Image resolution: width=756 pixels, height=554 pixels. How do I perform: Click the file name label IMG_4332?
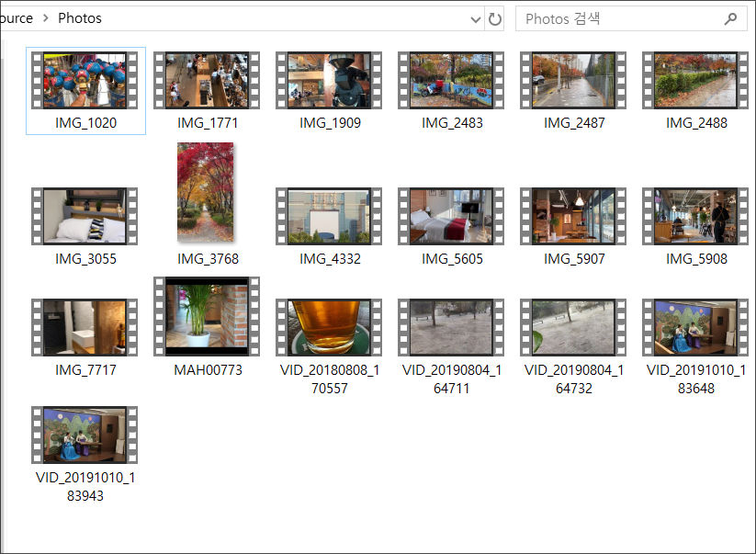(x=330, y=259)
